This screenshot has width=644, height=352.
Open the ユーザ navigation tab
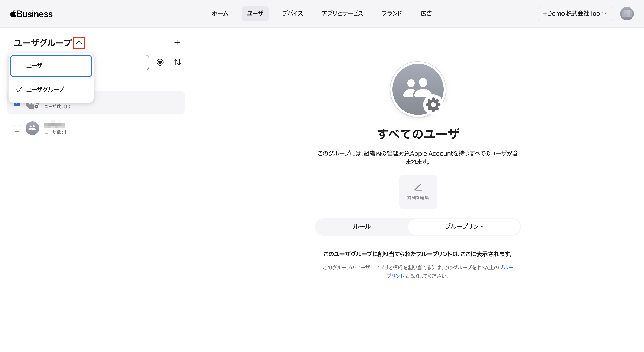pos(255,13)
